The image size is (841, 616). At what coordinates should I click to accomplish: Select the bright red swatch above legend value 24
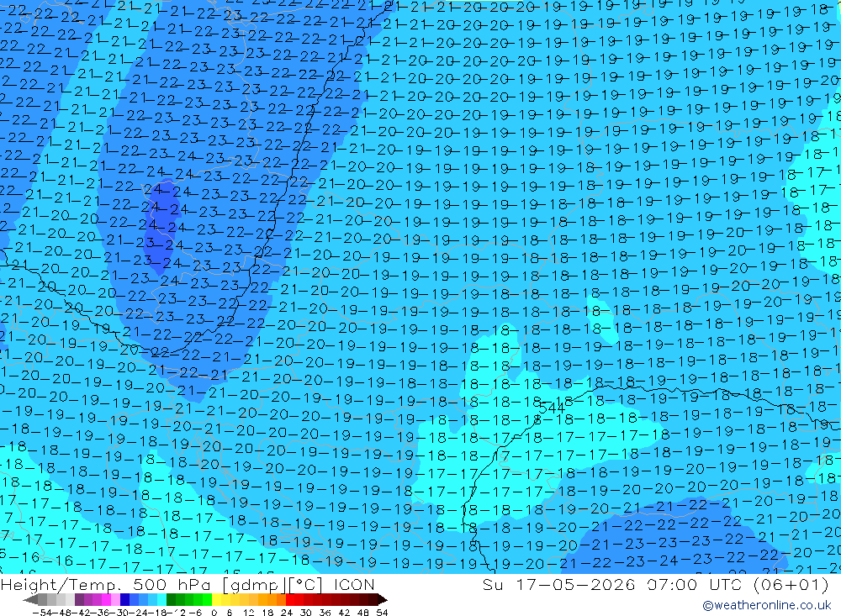point(290,599)
